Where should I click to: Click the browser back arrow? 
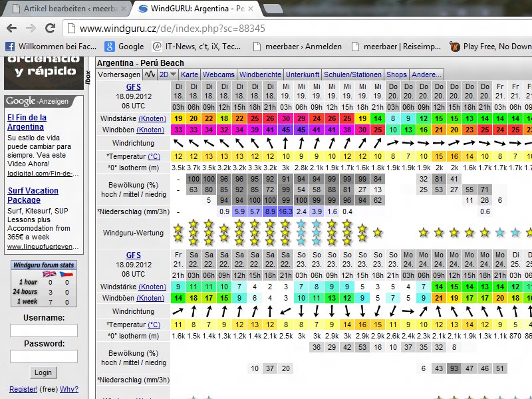tap(11, 28)
